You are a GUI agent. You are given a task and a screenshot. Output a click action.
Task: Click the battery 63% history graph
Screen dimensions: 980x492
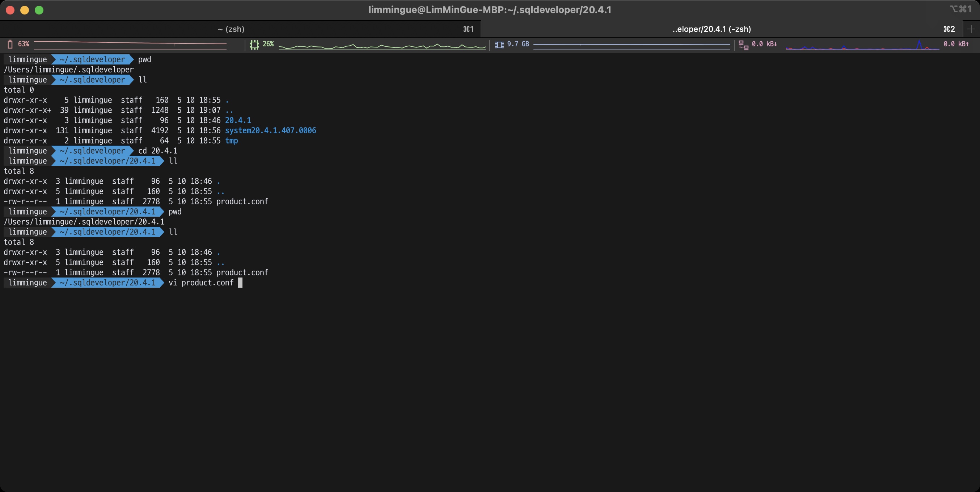tap(130, 44)
